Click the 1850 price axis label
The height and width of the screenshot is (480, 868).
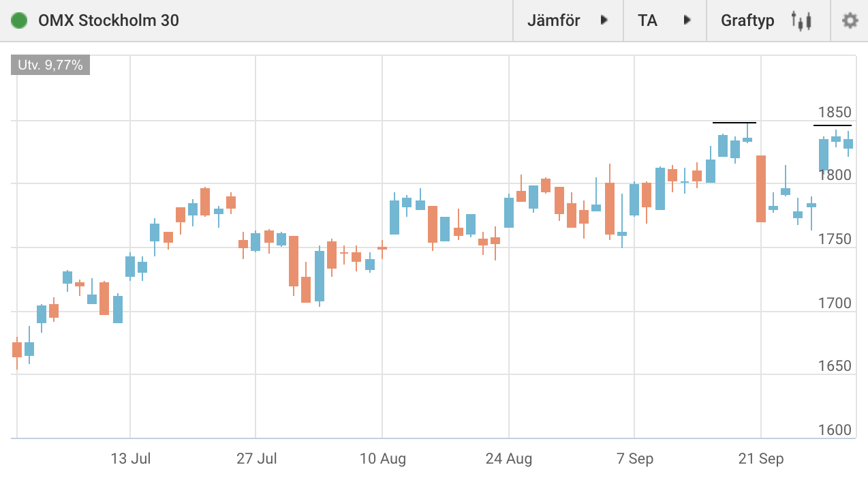point(835,112)
